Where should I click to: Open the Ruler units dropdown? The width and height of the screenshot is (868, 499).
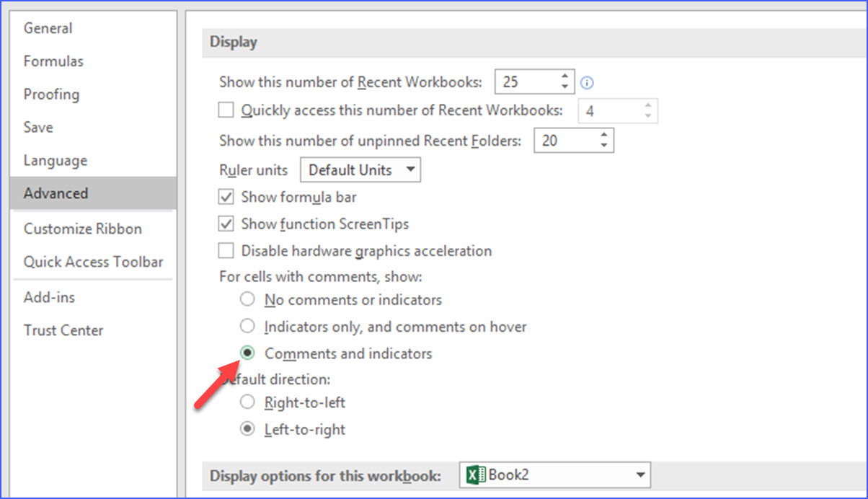coord(409,169)
